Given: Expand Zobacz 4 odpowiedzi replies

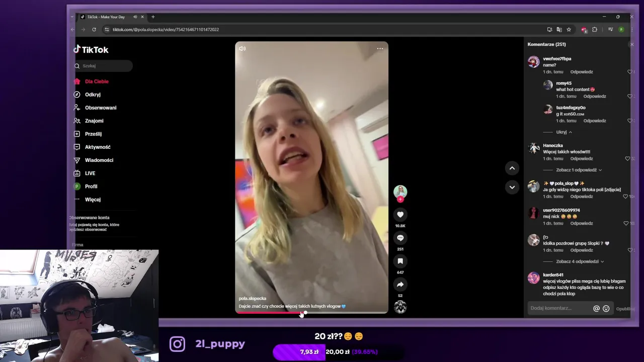Looking at the screenshot, I should 580,261.
